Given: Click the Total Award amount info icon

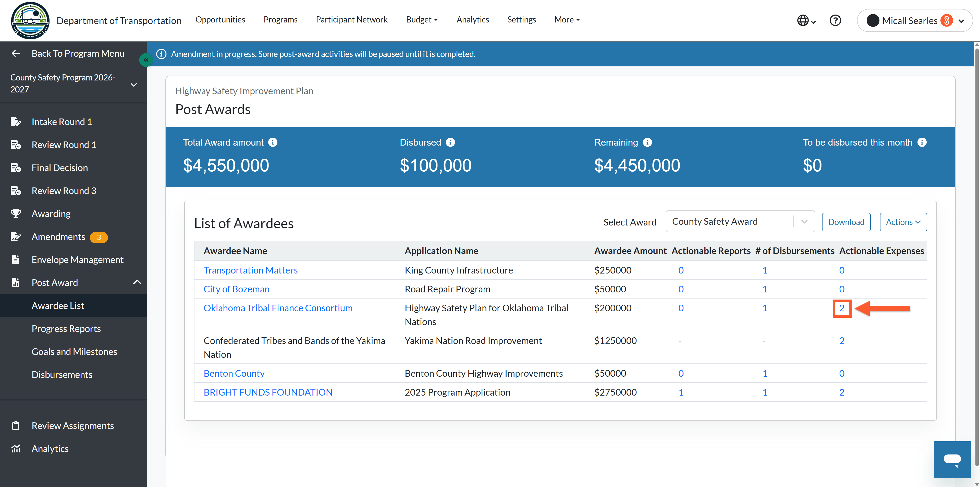Looking at the screenshot, I should pos(273,142).
